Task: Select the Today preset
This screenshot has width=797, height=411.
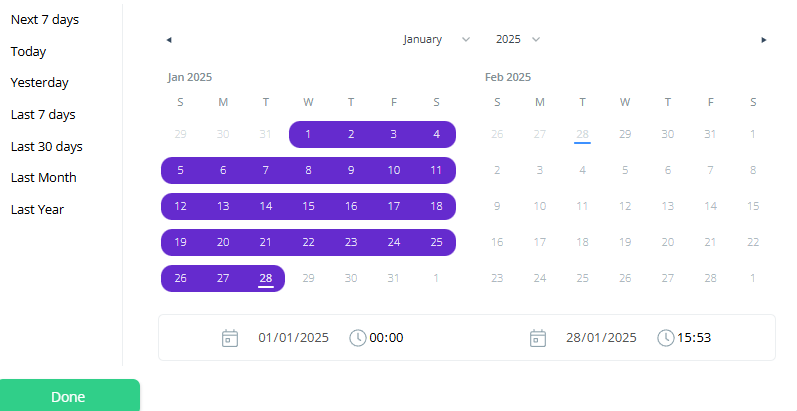Action: click(29, 52)
